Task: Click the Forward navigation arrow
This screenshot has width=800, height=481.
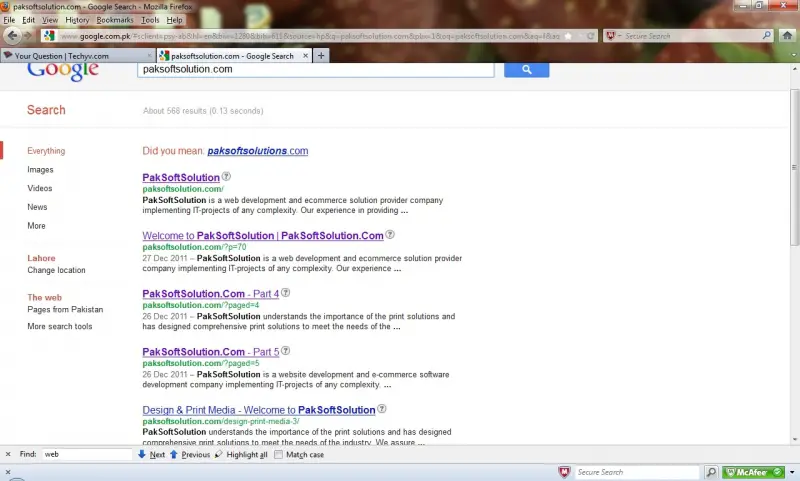Action: tap(28, 36)
